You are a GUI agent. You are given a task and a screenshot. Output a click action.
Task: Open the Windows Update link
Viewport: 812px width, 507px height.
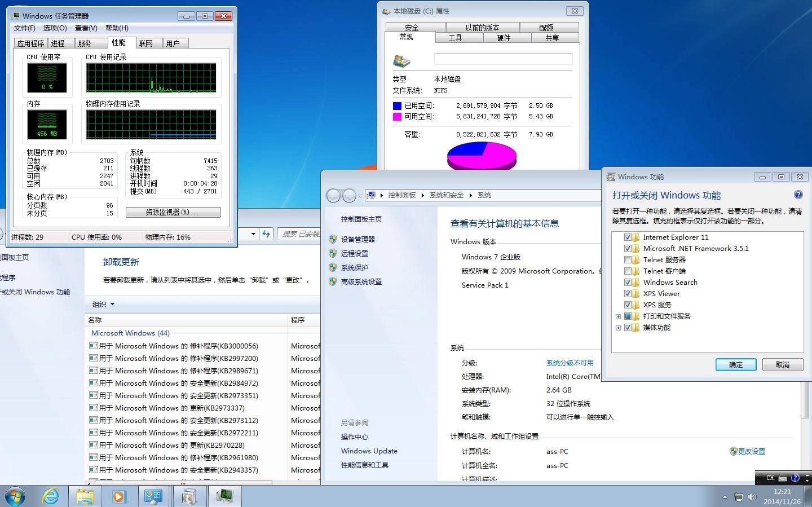369,451
